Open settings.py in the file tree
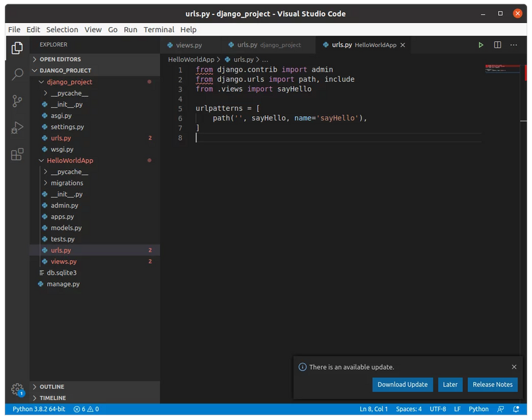Image resolution: width=532 pixels, height=420 pixels. coord(67,127)
